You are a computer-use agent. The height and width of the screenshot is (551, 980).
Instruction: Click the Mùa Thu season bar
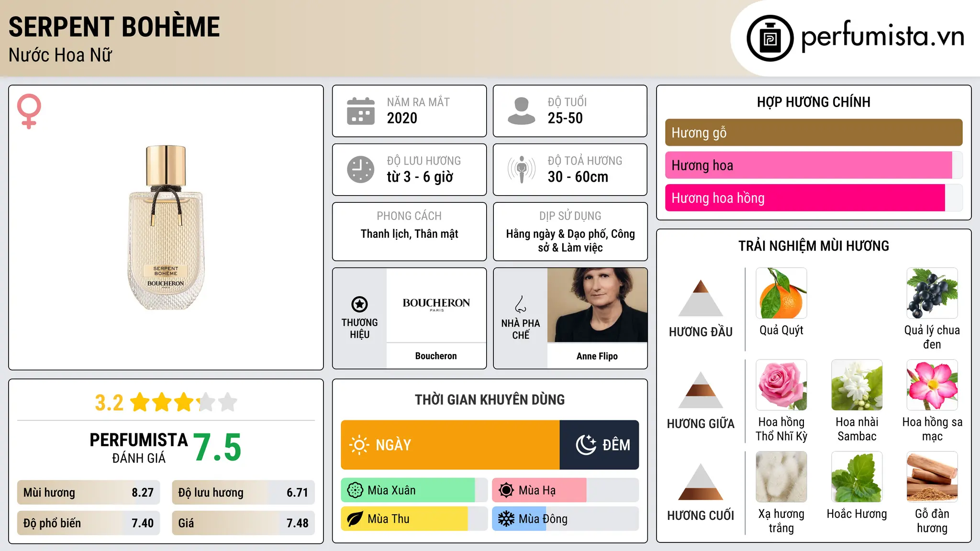414,519
